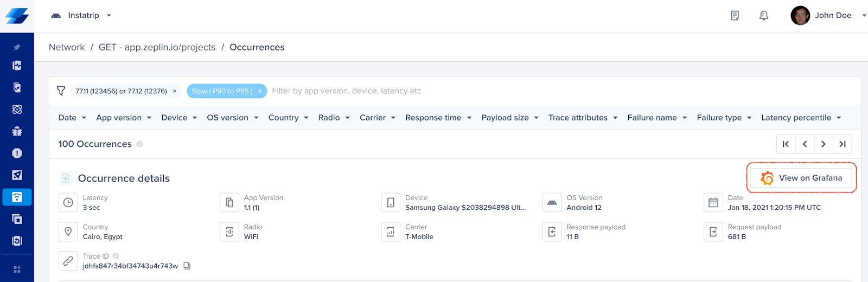
Task: Select the Samsung Galaxy S2038294898 device text
Action: click(465, 208)
